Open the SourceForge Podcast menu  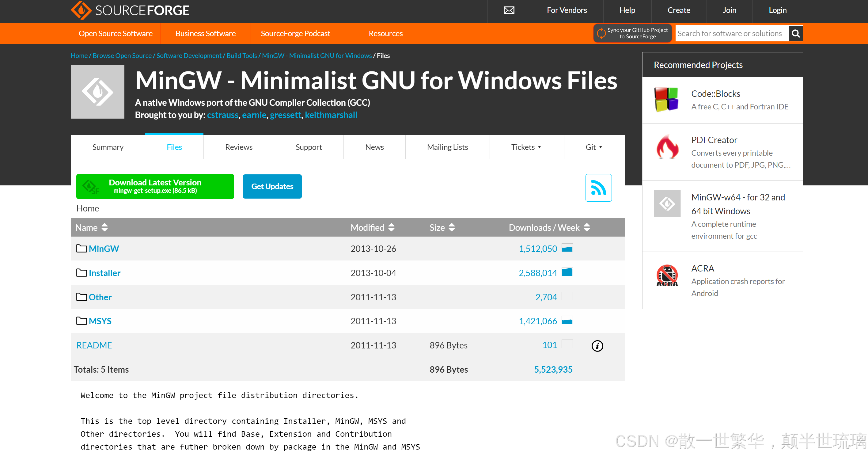click(295, 33)
